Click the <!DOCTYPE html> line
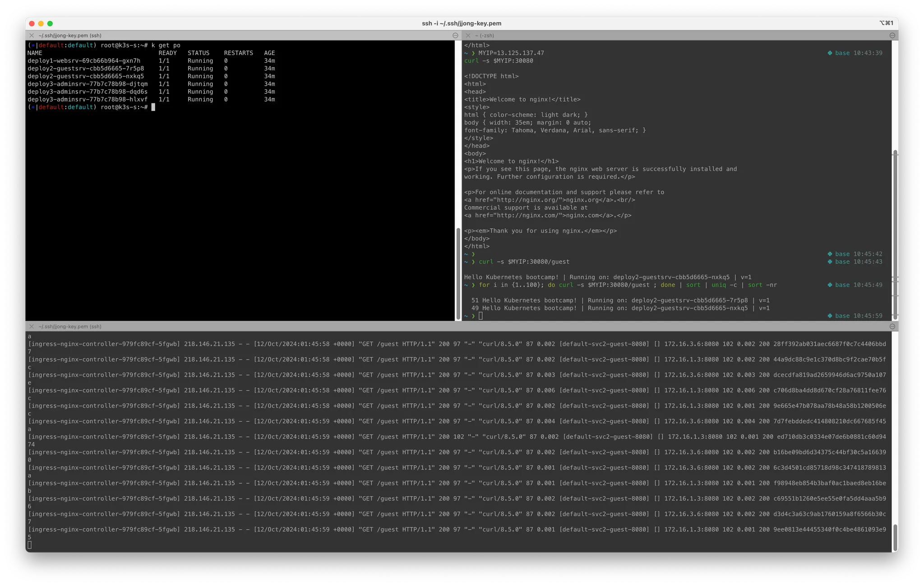Screen dimensions: 924x586 coord(491,76)
